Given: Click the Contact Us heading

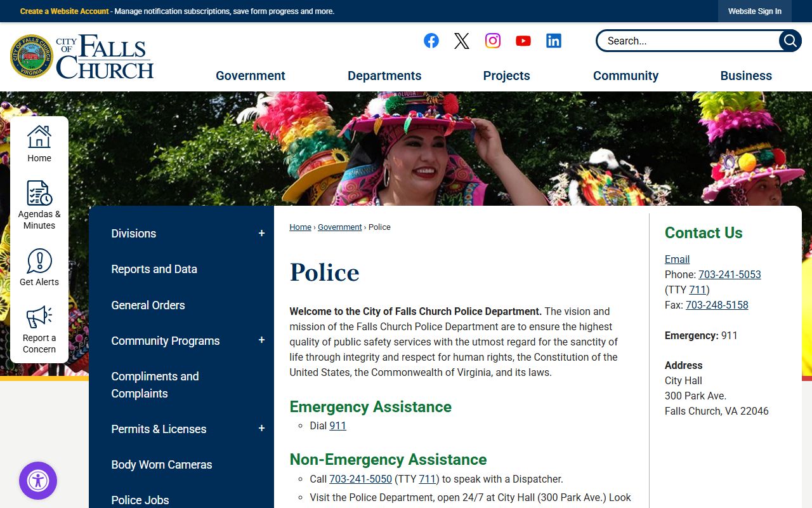Looking at the screenshot, I should point(704,233).
